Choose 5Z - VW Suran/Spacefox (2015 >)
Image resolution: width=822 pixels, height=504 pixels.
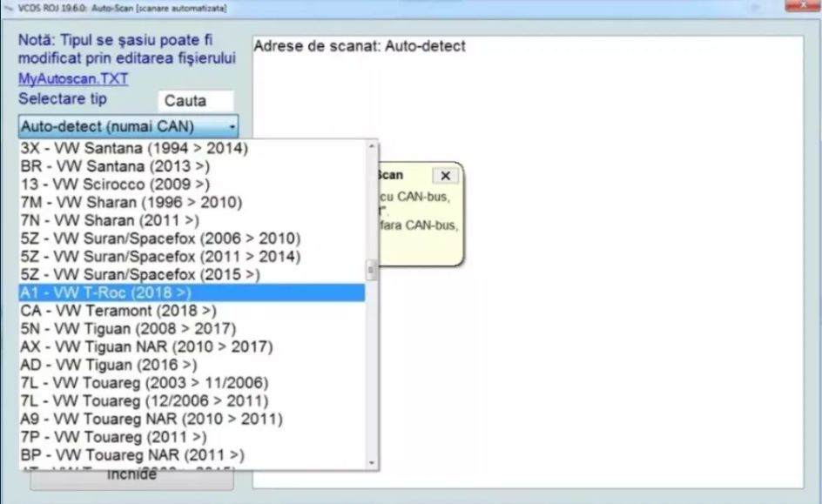(192, 274)
